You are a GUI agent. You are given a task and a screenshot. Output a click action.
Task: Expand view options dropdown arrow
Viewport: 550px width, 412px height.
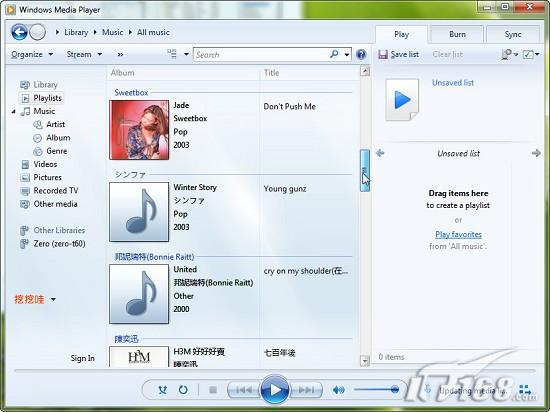(x=186, y=54)
